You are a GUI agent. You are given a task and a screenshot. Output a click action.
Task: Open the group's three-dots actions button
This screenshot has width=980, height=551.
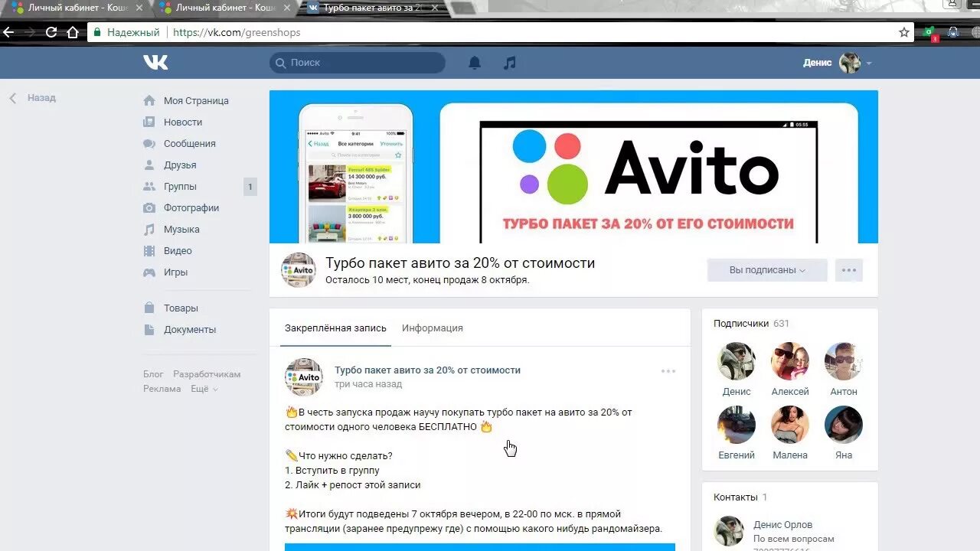click(849, 270)
